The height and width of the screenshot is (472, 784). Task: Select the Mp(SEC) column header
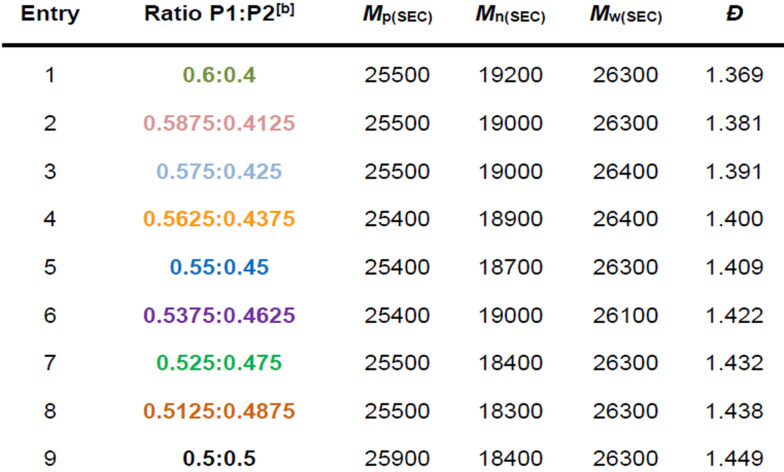click(x=398, y=18)
